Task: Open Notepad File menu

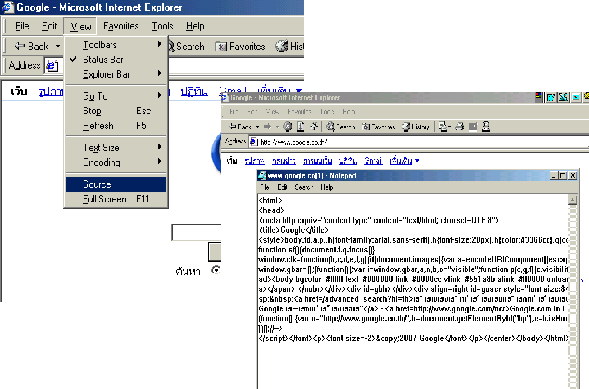Action: (265, 187)
